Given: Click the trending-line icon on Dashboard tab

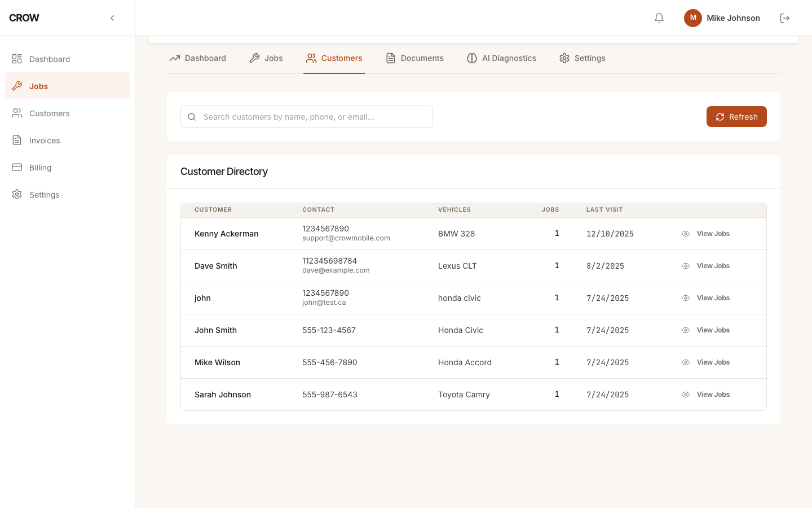Looking at the screenshot, I should [x=175, y=58].
